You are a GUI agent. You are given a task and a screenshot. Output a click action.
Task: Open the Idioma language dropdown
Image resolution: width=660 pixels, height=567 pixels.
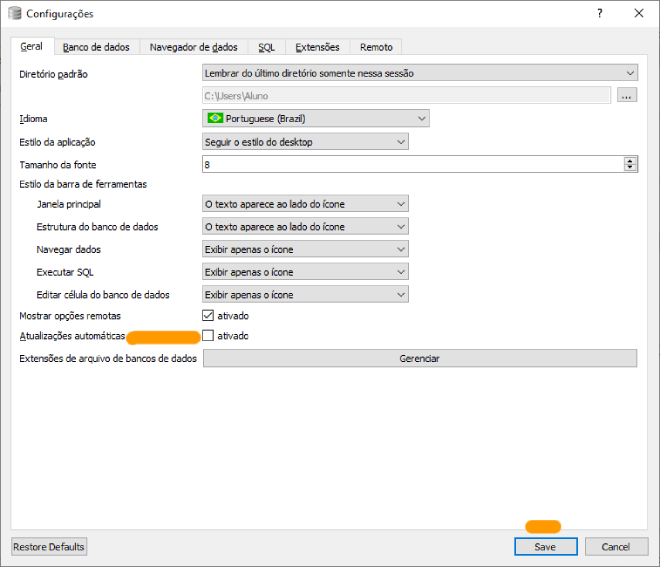(x=315, y=118)
